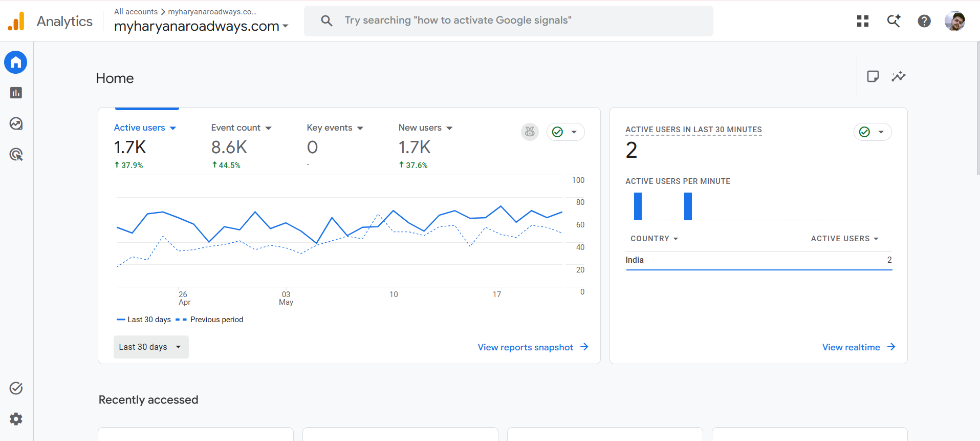Click the 37.9% increase indicator
The height and width of the screenshot is (441, 980).
[x=128, y=165]
